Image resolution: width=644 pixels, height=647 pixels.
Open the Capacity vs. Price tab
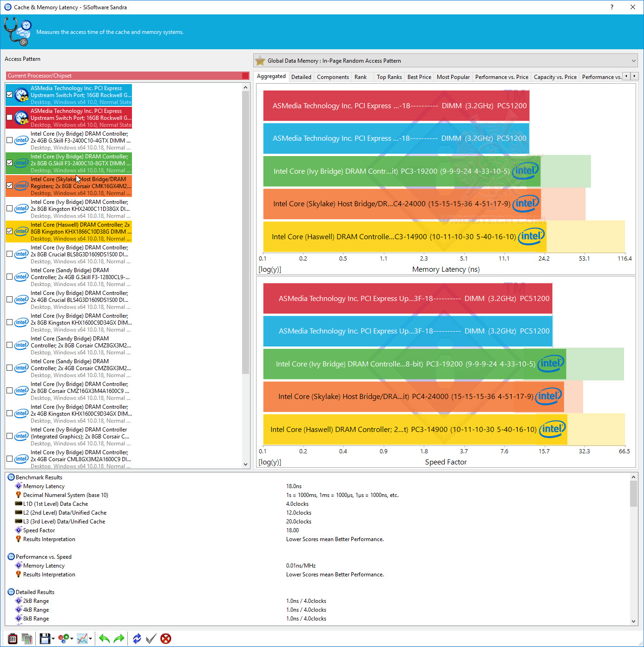click(x=555, y=77)
